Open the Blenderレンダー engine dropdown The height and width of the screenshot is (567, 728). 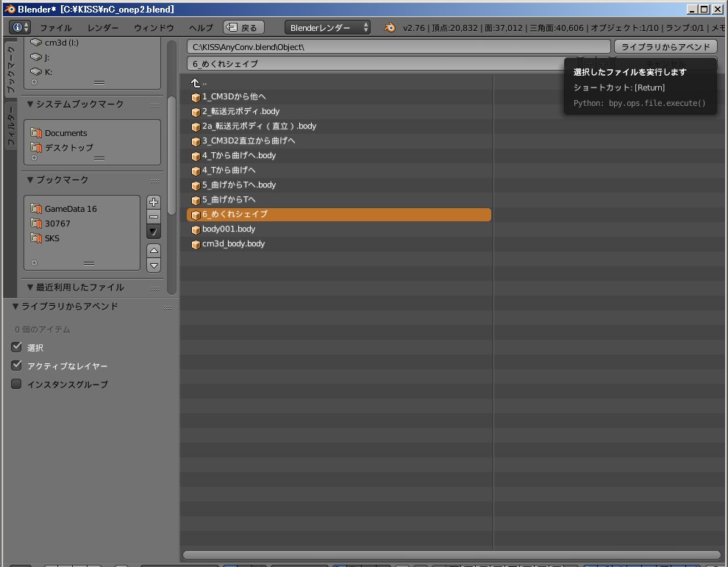coord(327,27)
